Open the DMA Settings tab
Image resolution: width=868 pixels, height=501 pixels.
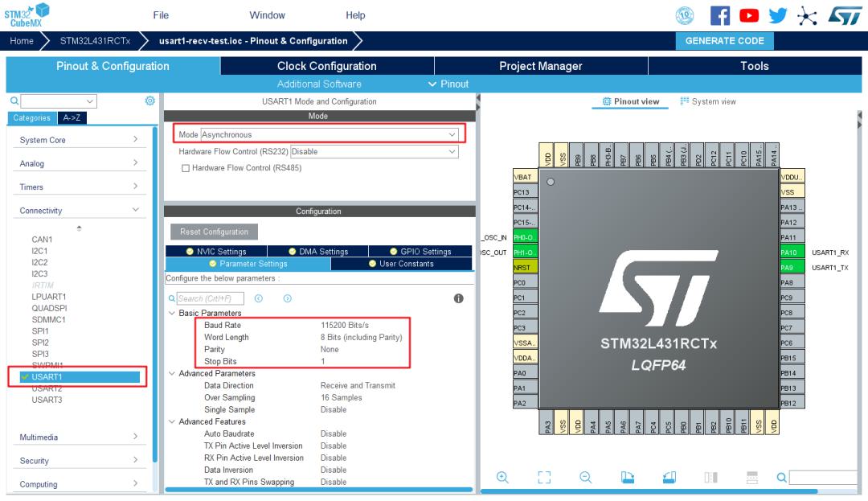pyautogui.click(x=317, y=252)
